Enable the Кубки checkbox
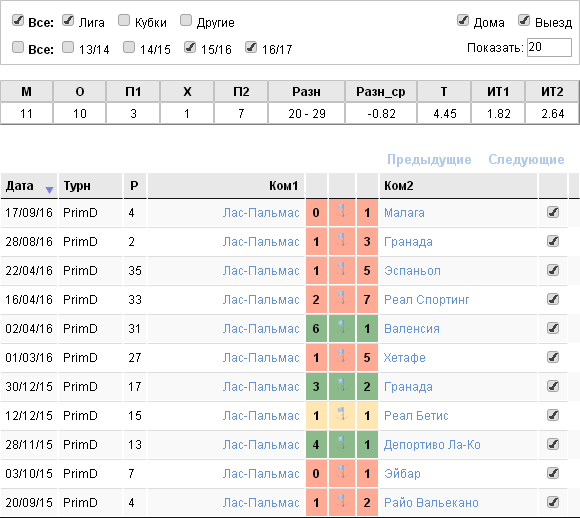 (124, 20)
